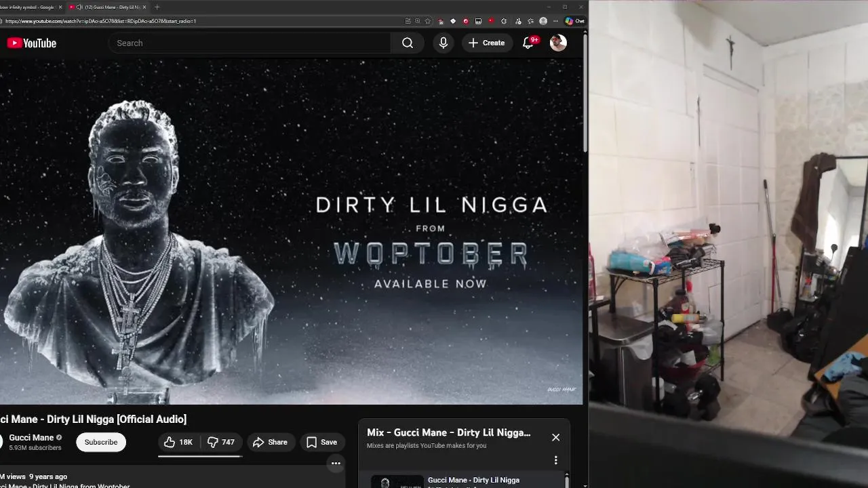Like the video with thumbs up
The image size is (868, 488).
tap(178, 442)
